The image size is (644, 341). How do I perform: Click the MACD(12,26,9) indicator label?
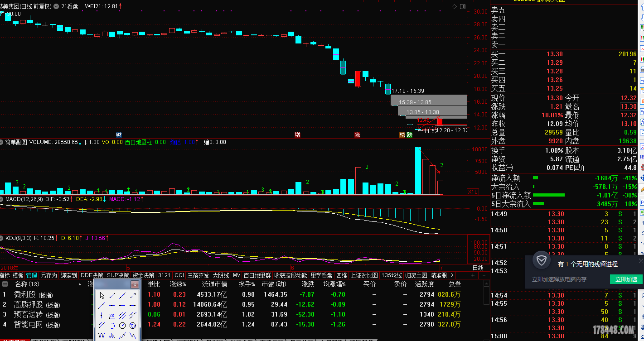pyautogui.click(x=24, y=199)
